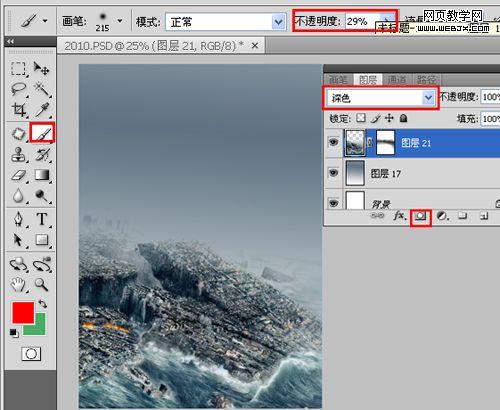Viewport: 500px width, 410px height.
Task: Reset default foreground and background colors
Action: (14, 333)
